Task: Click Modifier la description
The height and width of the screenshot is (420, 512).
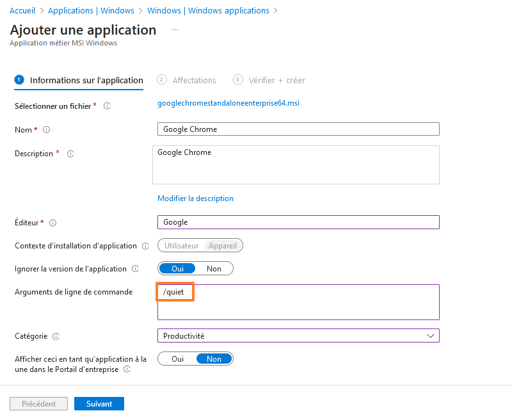Action: [x=195, y=198]
